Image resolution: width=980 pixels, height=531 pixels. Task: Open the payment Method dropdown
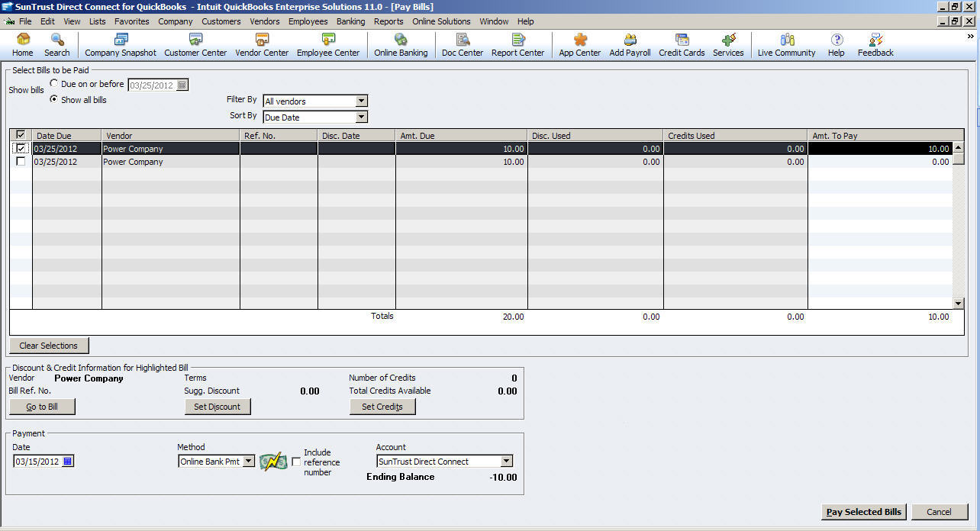pyautogui.click(x=249, y=462)
